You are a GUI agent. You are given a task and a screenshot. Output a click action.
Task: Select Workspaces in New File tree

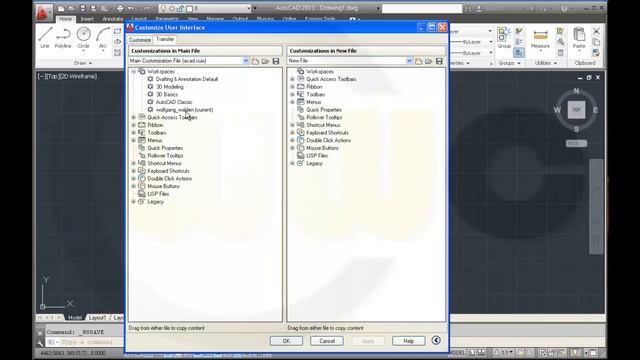click(320, 71)
